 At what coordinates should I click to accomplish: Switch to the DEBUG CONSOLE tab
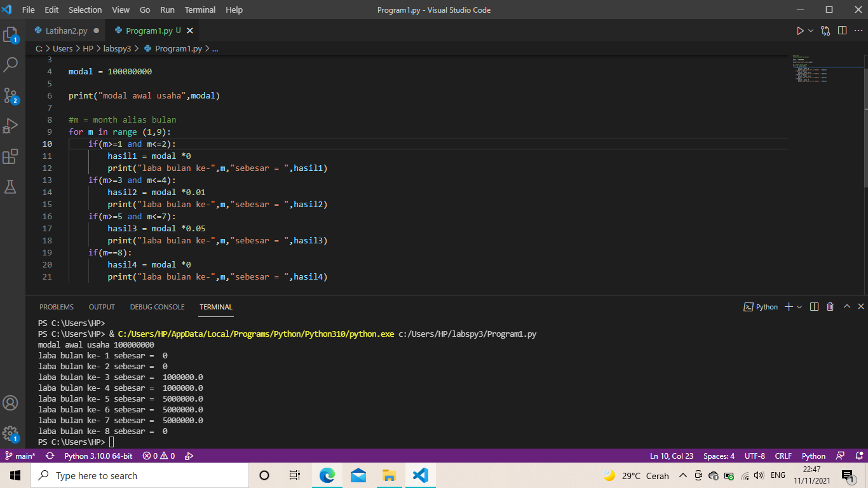[x=157, y=307]
